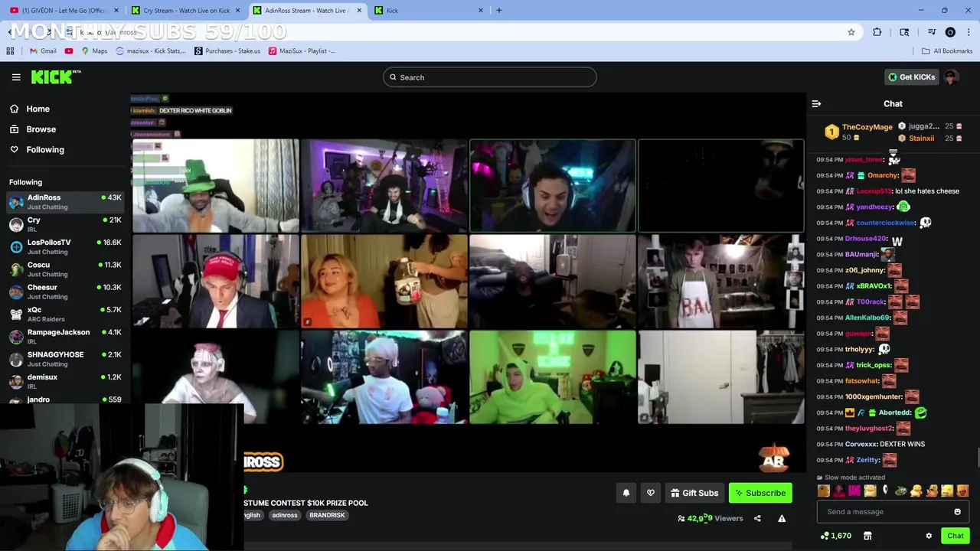The height and width of the screenshot is (551, 980).
Task: Open the Chrome profile avatar
Action: (x=950, y=32)
